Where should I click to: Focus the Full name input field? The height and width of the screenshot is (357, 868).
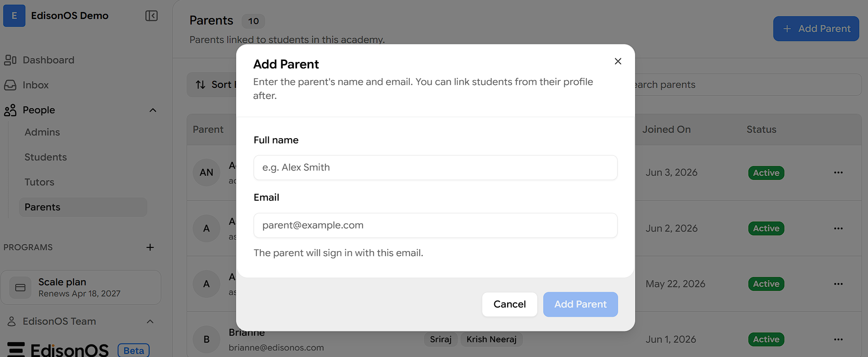[x=435, y=167]
